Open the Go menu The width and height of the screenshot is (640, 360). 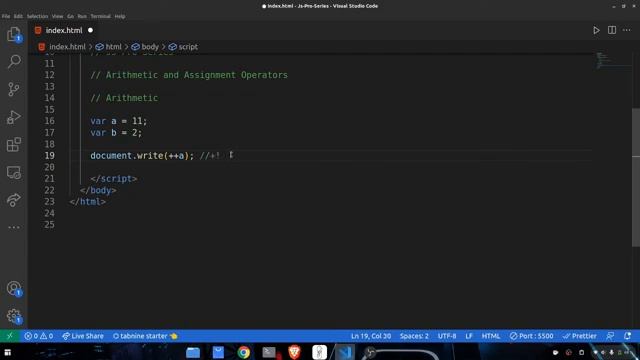click(70, 16)
